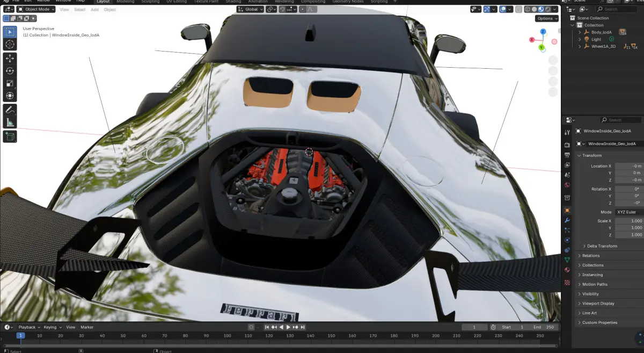Open the timeline View menu

tap(71, 327)
